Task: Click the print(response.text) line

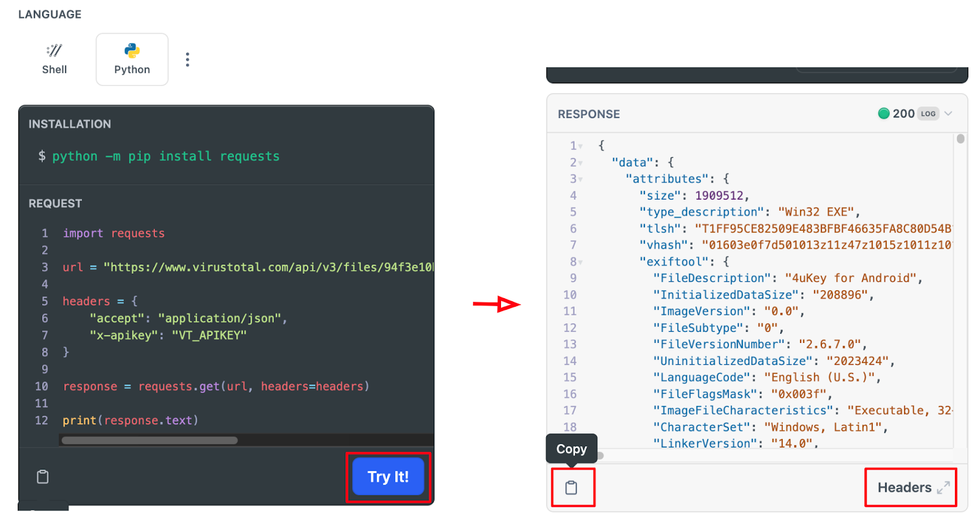Action: click(130, 420)
